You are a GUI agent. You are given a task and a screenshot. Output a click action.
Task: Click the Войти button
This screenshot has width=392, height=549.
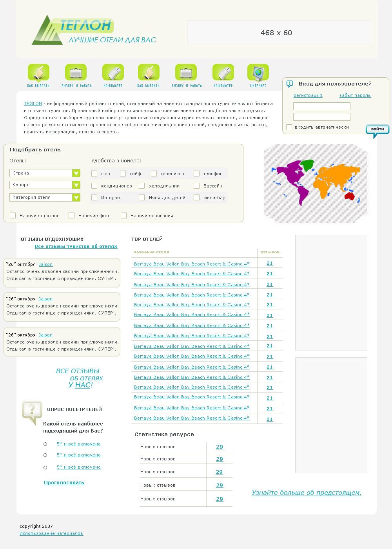(x=377, y=130)
